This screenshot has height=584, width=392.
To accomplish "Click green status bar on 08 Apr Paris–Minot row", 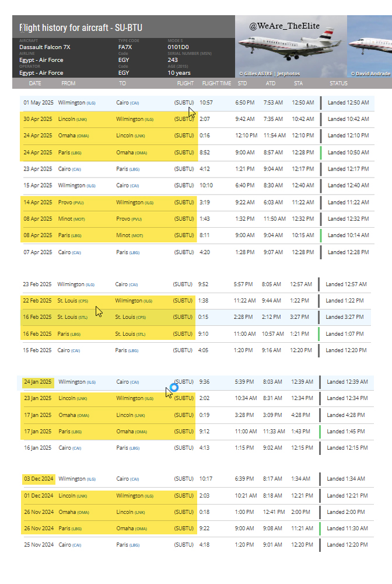I will coord(321,235).
